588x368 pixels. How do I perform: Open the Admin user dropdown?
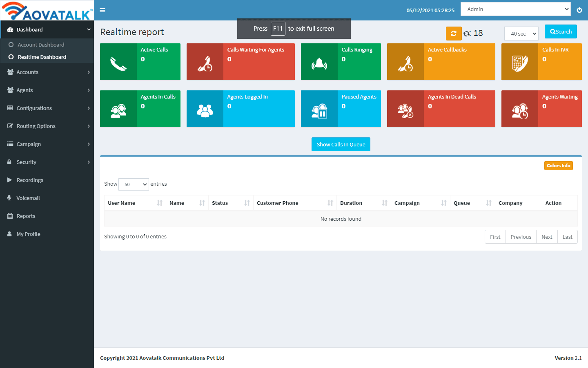click(x=515, y=9)
